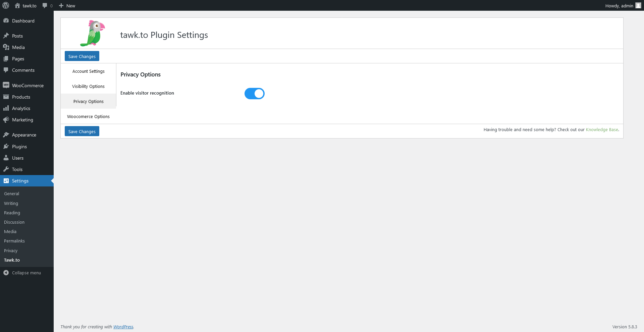Viewport: 644px width, 332px height.
Task: Click the Posts pushpin icon
Action: point(6,36)
